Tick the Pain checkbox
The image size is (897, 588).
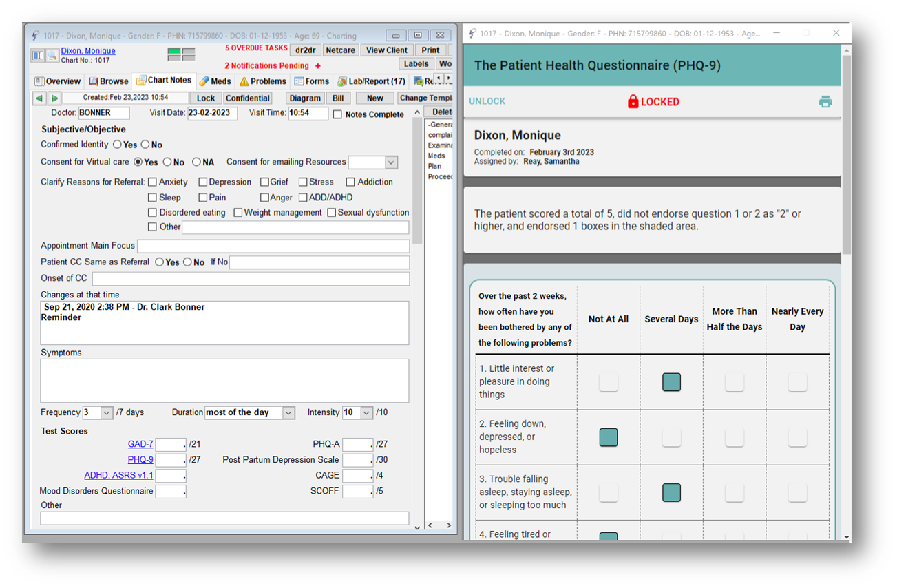coord(203,198)
